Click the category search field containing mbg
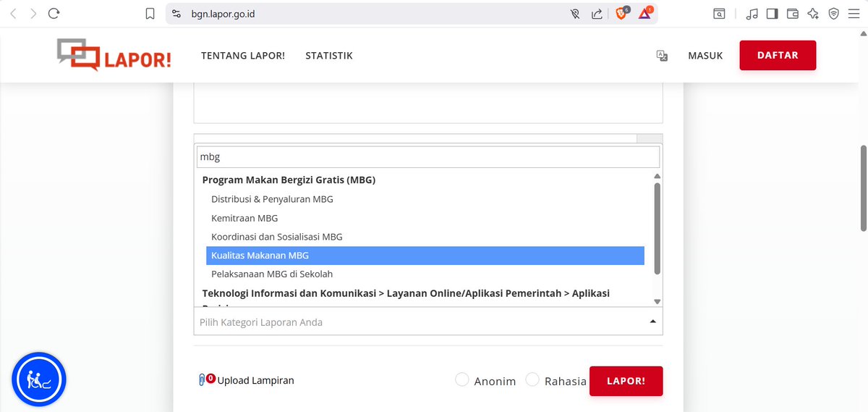The height and width of the screenshot is (412, 868). pos(428,157)
